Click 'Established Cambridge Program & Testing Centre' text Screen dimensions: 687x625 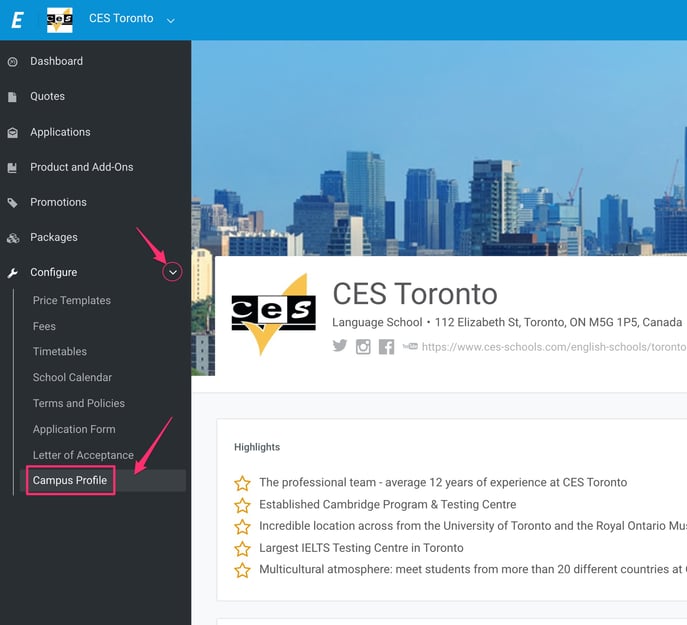(x=387, y=504)
